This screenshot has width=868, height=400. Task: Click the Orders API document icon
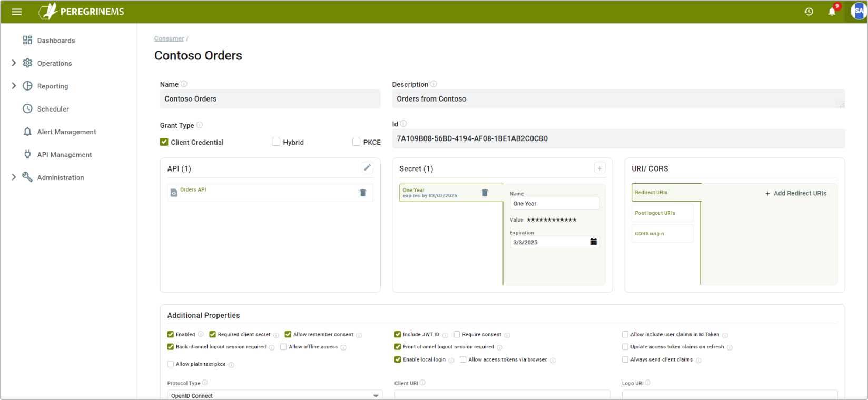pos(174,193)
